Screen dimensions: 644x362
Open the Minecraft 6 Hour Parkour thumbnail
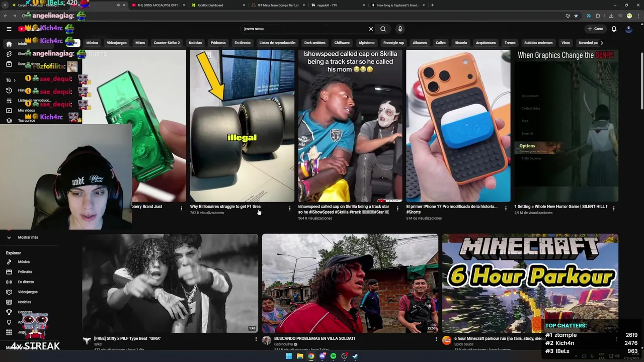pos(530,283)
